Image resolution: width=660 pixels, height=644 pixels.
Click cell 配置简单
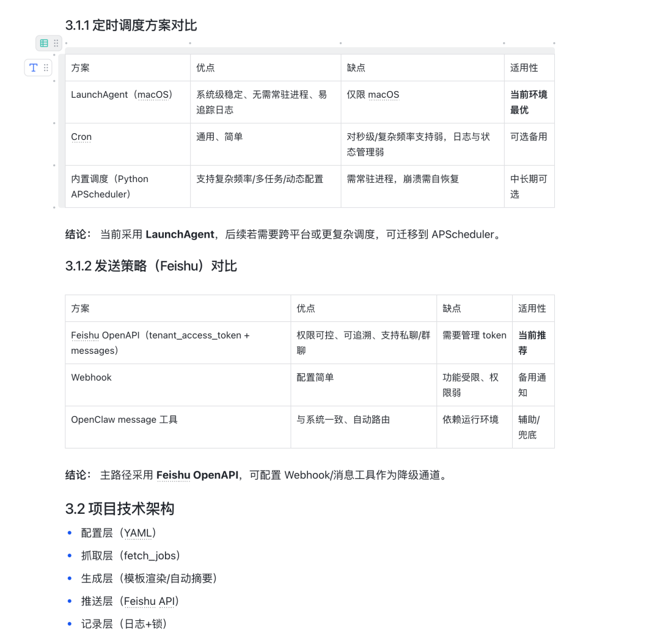[363, 385]
